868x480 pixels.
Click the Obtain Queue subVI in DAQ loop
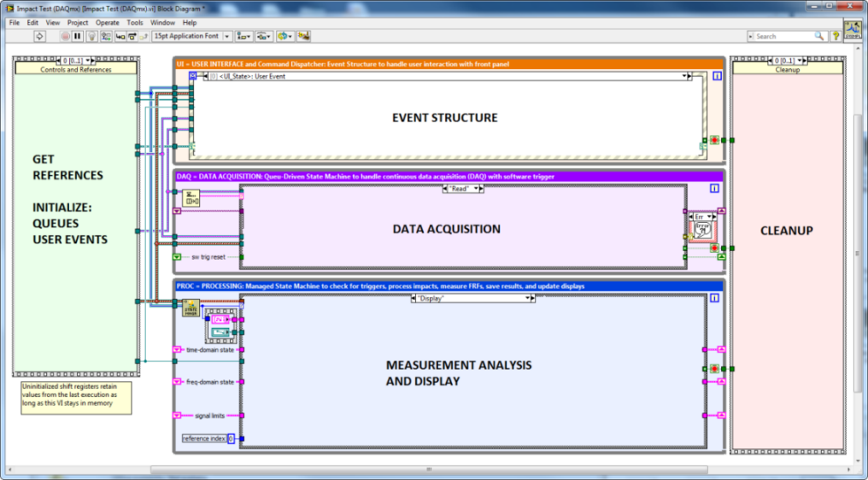[x=191, y=198]
